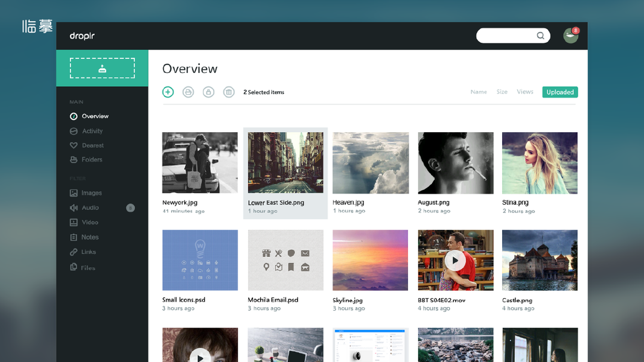Open the Overview menu item
The width and height of the screenshot is (644, 362).
(x=95, y=116)
